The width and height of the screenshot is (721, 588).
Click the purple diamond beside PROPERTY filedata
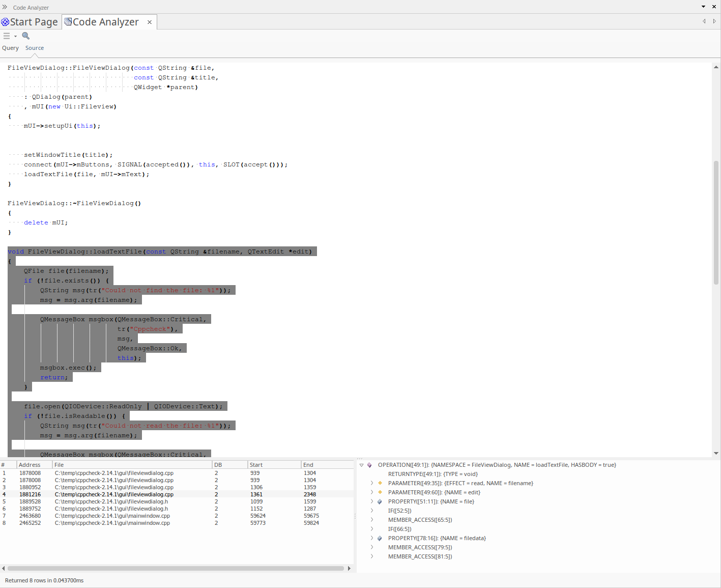point(380,538)
